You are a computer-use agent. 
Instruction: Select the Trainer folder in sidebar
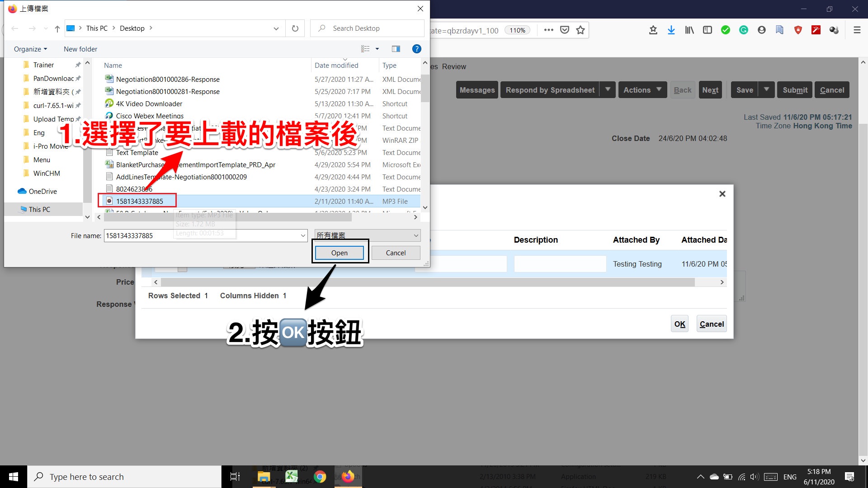(x=43, y=65)
